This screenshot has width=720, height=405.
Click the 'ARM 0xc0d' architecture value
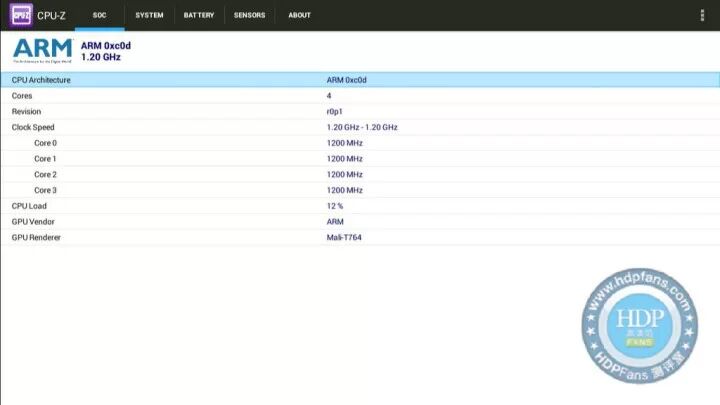point(346,80)
